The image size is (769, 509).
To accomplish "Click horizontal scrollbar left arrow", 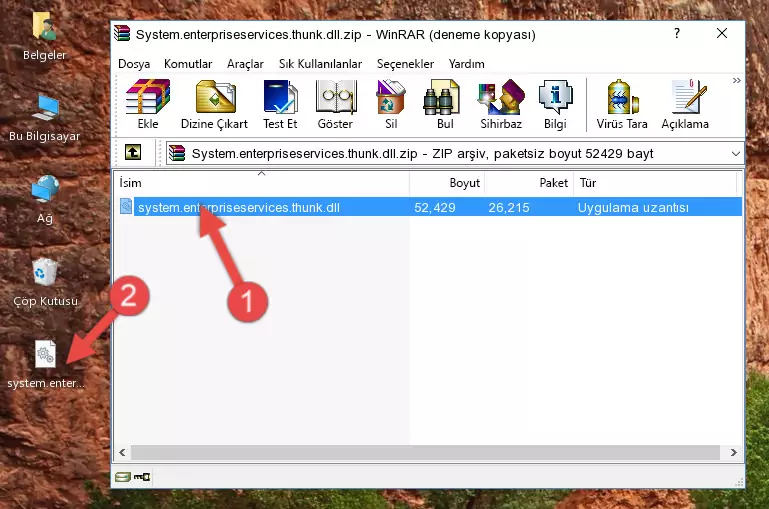I will click(122, 452).
